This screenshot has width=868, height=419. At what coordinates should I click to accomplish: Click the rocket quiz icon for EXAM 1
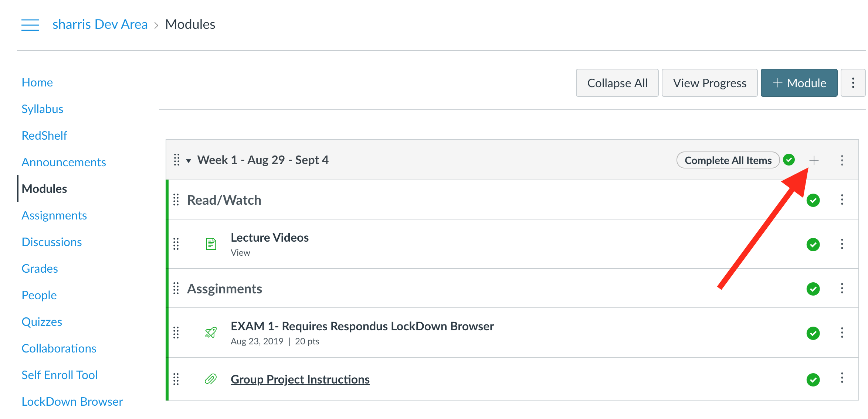click(x=211, y=333)
